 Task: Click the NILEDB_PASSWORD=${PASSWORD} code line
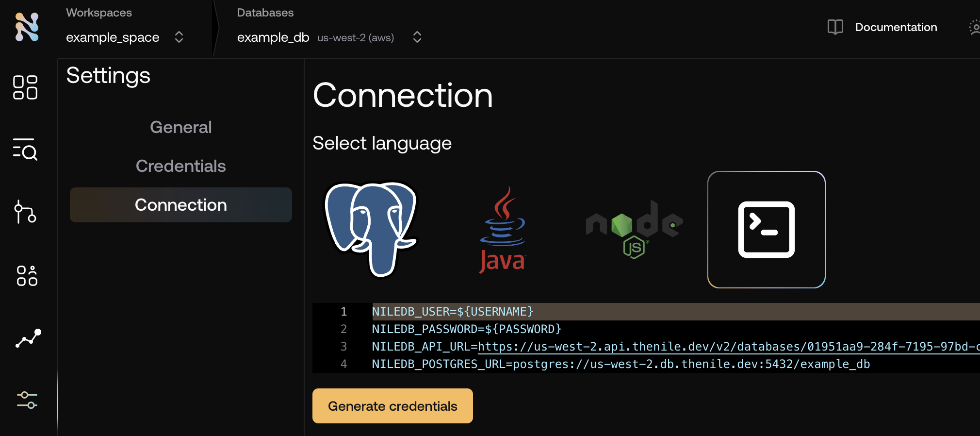coord(467,329)
